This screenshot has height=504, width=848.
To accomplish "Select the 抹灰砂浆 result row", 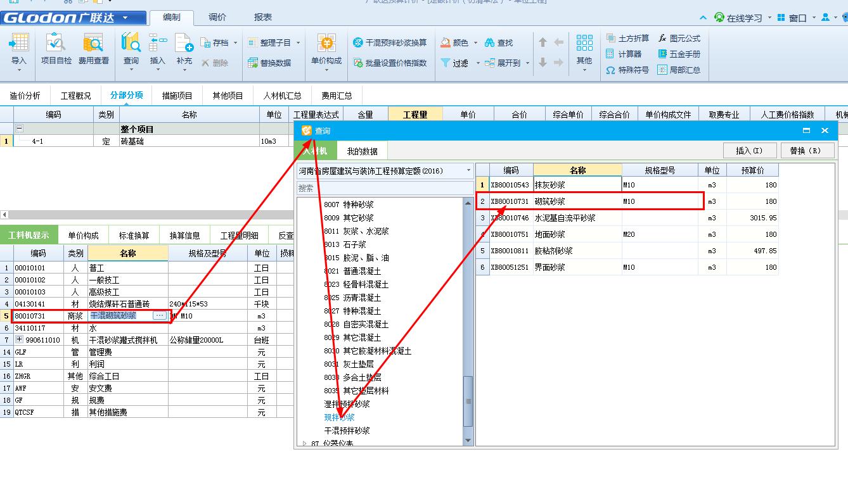I will (627, 185).
